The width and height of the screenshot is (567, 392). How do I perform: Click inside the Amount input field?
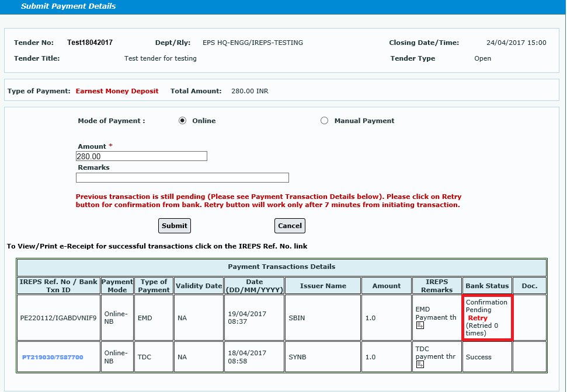141,156
